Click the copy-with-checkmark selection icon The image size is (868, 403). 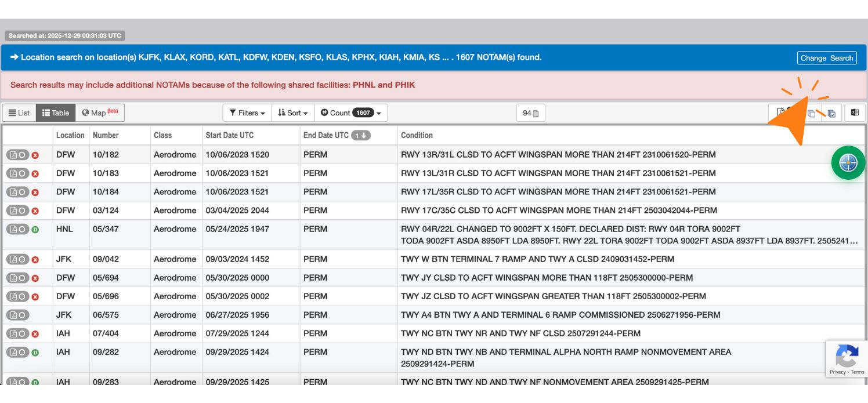831,112
